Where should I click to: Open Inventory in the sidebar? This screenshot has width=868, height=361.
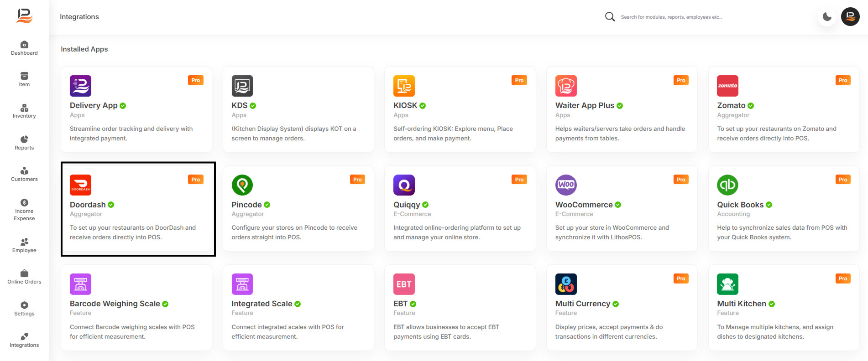click(24, 111)
